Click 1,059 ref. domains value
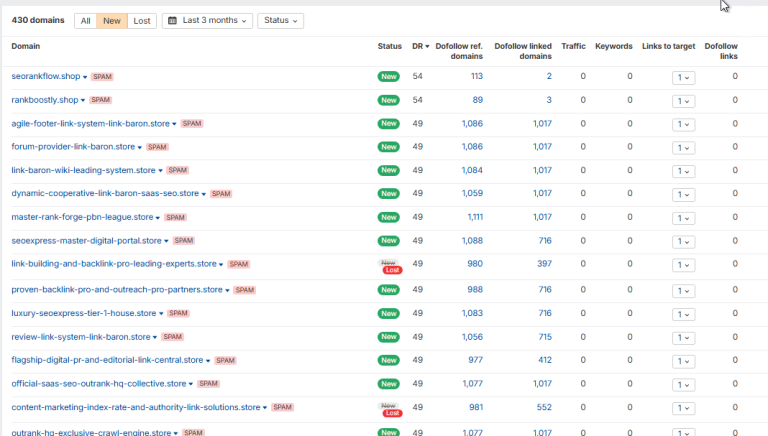 click(x=472, y=193)
